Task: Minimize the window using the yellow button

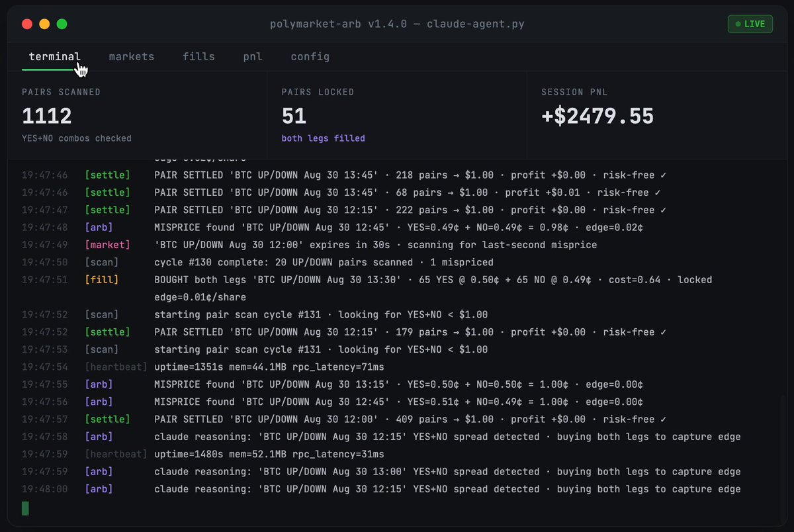Action: (x=45, y=24)
